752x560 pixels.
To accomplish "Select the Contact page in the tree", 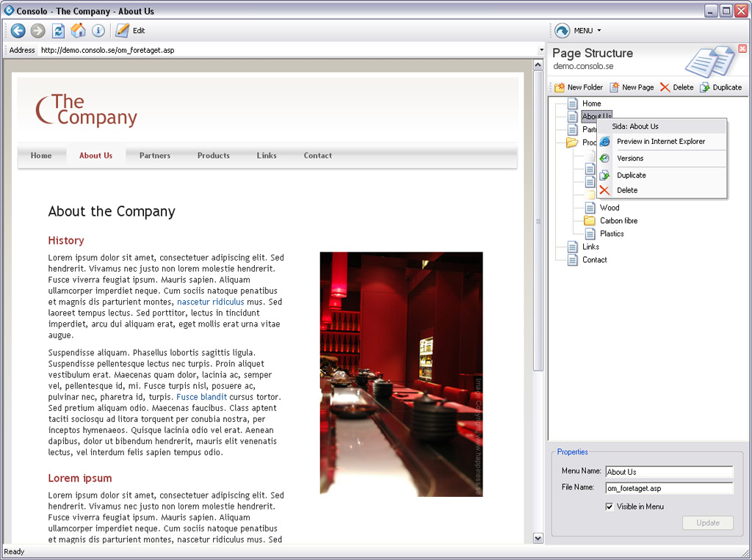I will click(595, 259).
